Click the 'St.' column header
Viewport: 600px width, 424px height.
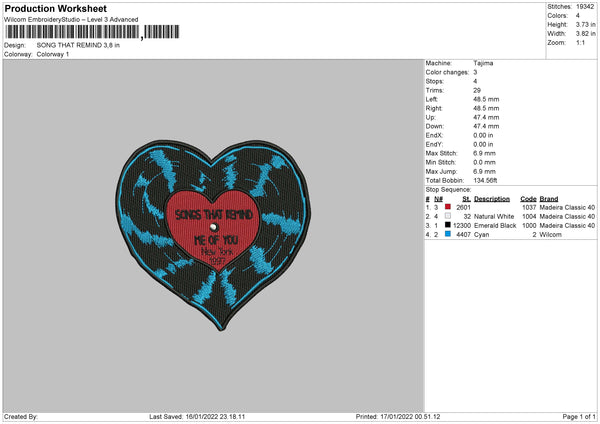(x=466, y=199)
